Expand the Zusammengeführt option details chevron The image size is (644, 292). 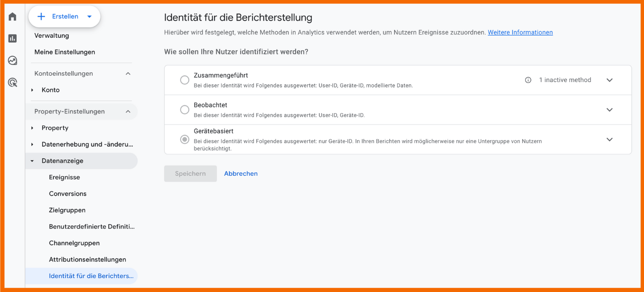(x=609, y=80)
